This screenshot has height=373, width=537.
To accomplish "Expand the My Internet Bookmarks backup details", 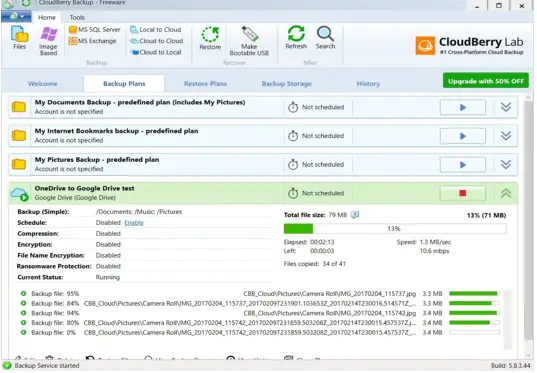I will tap(506, 136).
